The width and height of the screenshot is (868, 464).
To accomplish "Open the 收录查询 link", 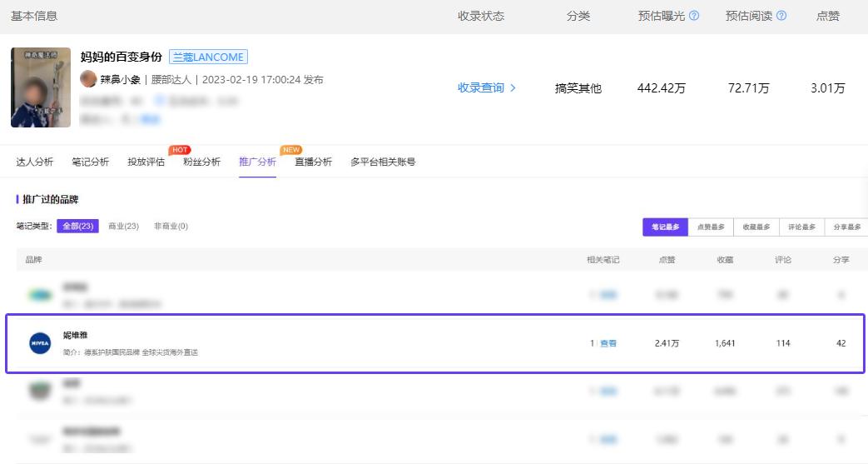I will 487,87.
